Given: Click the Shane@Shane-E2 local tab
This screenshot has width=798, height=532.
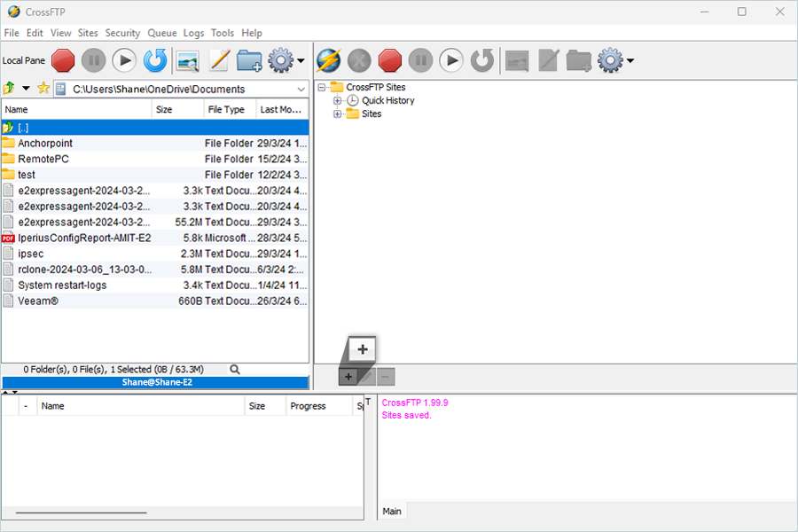Looking at the screenshot, I should (x=155, y=382).
